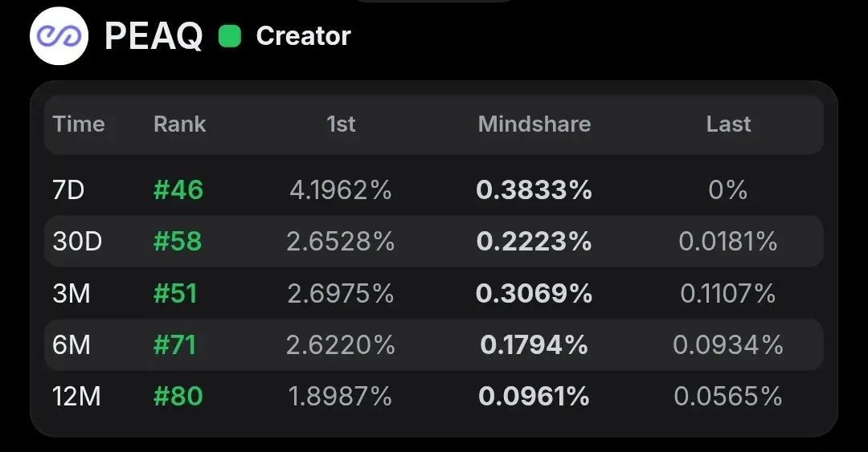Click the Last column header
The height and width of the screenshot is (452, 868).
point(728,124)
